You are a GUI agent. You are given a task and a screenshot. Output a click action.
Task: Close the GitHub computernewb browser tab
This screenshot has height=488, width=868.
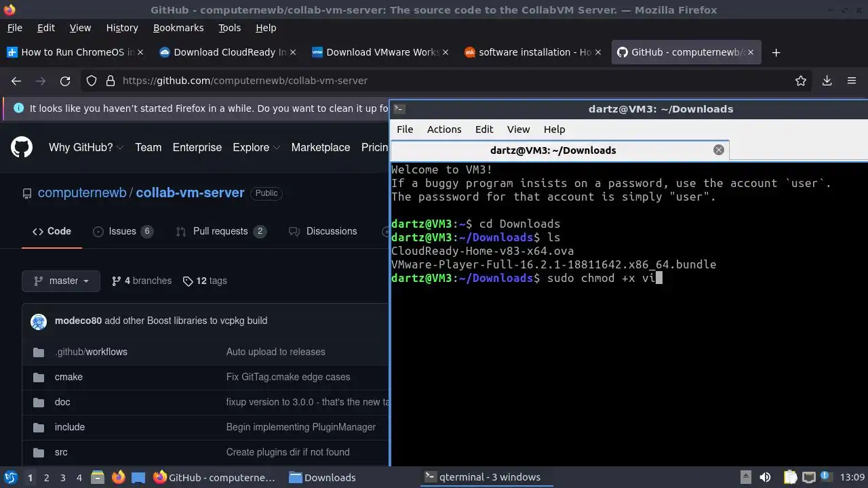[751, 52]
